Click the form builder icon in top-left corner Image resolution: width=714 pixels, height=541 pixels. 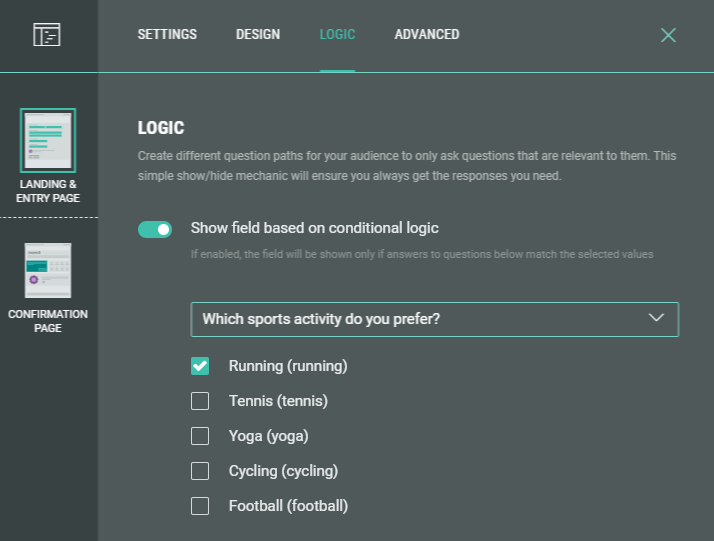[47, 35]
